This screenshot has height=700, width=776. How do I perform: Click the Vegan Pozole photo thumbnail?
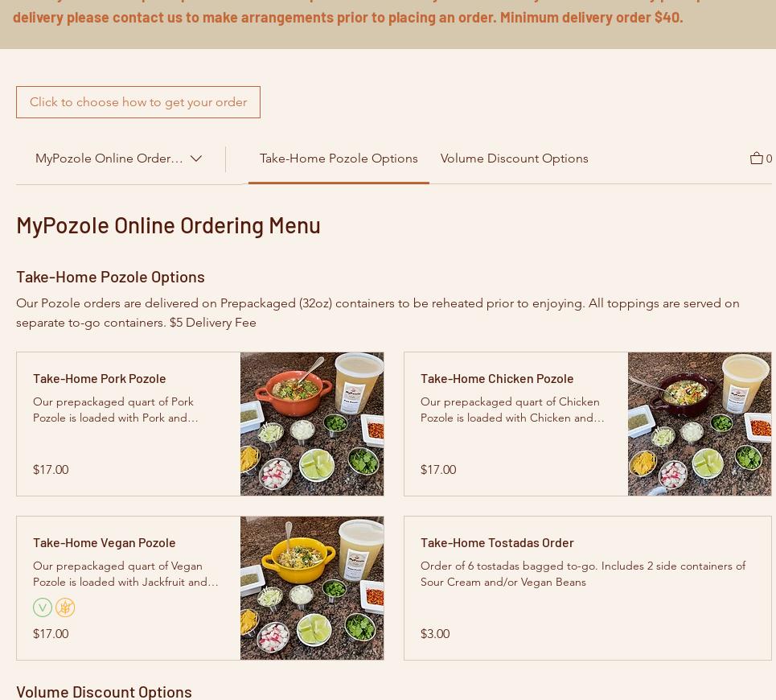(x=312, y=588)
